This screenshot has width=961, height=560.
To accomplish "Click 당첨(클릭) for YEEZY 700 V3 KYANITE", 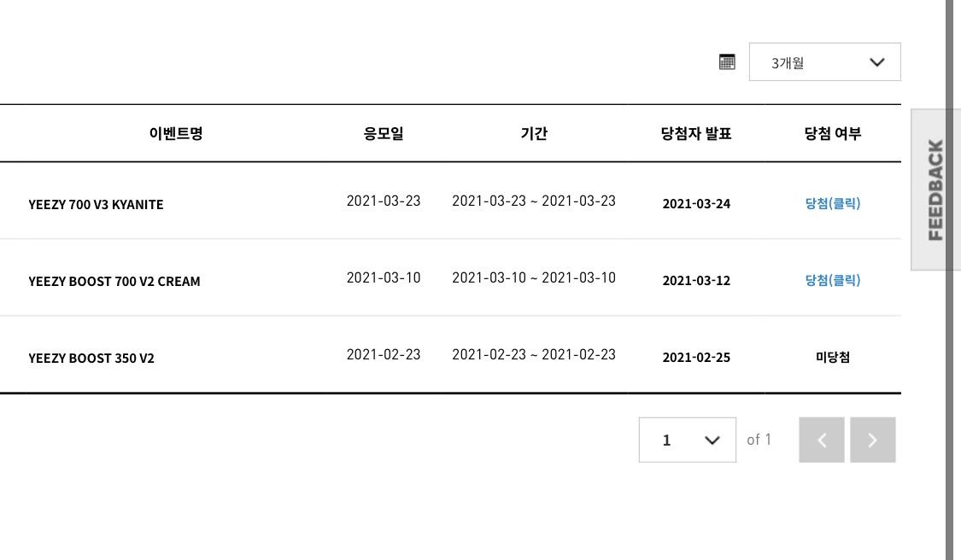I will click(832, 203).
